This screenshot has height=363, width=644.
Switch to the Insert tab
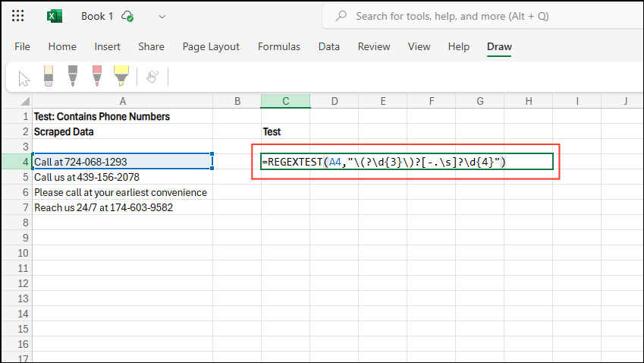point(107,46)
